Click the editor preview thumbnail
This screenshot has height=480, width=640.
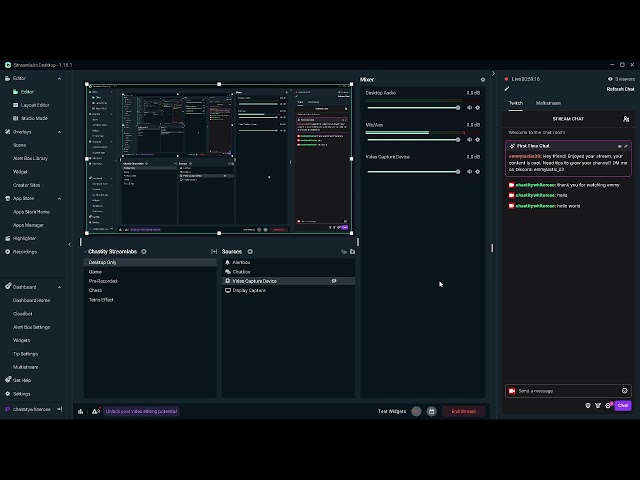[219, 159]
